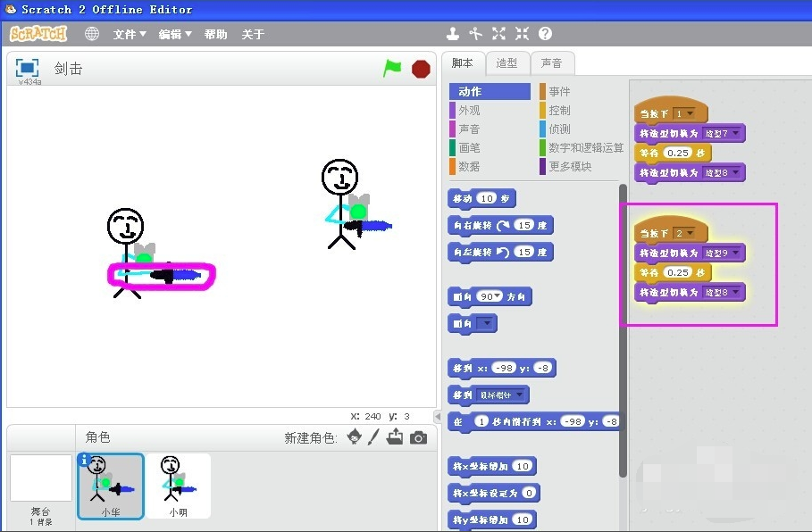812x532 pixels.
Task: Click the 向左旋转 15 度 block
Action: point(501,252)
